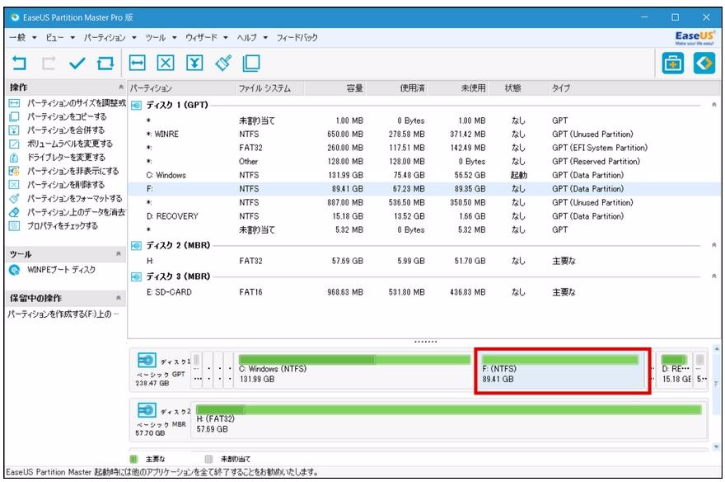Sort by the 容量 column header
Image resolution: width=725 pixels, height=482 pixels.
click(x=335, y=88)
